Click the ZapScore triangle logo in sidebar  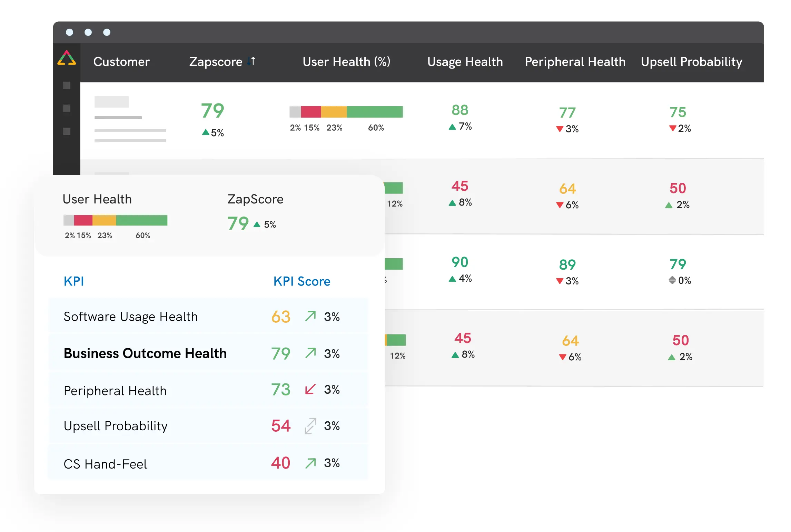coord(67,58)
